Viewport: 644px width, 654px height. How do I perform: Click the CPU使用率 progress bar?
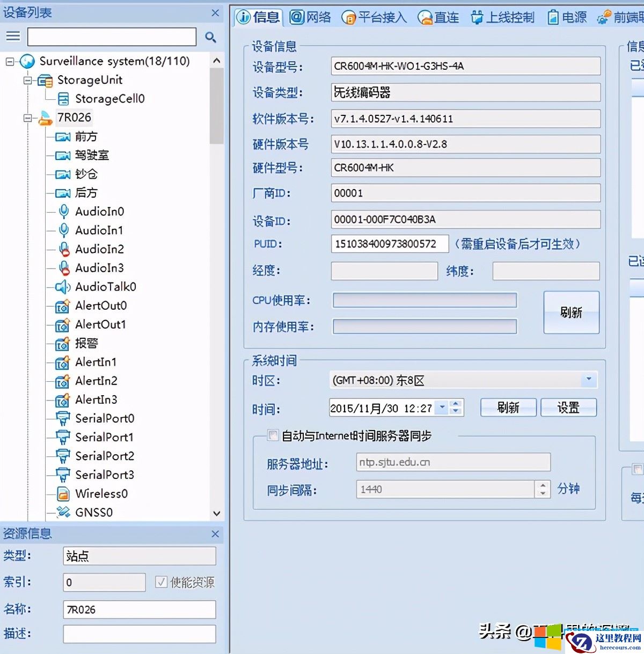[x=425, y=300]
